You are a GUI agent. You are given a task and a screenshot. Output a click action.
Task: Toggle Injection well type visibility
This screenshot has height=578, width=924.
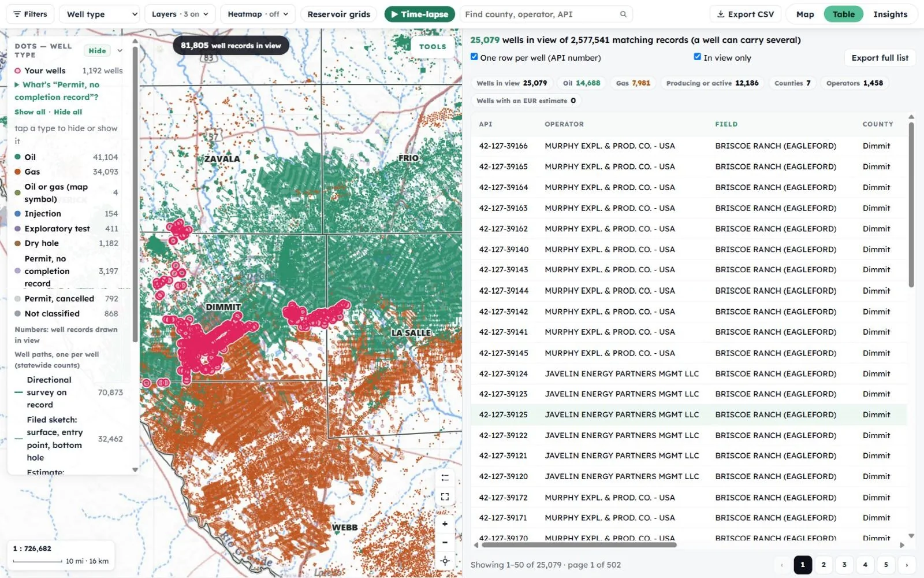[x=66, y=214]
